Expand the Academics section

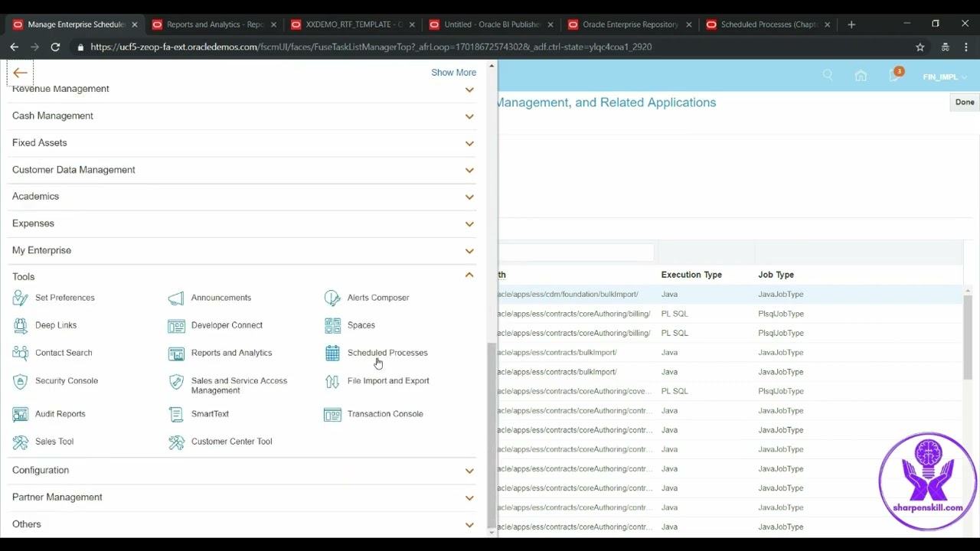click(x=469, y=197)
